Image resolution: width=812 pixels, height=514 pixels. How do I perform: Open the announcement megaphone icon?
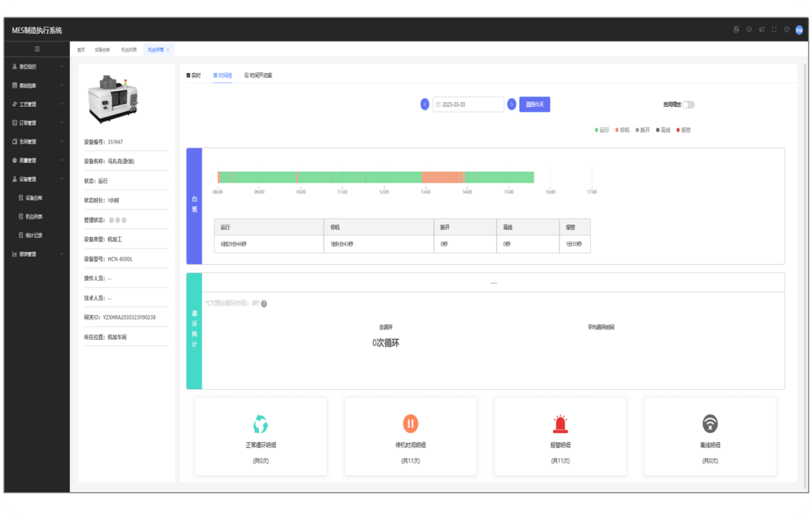tap(761, 29)
